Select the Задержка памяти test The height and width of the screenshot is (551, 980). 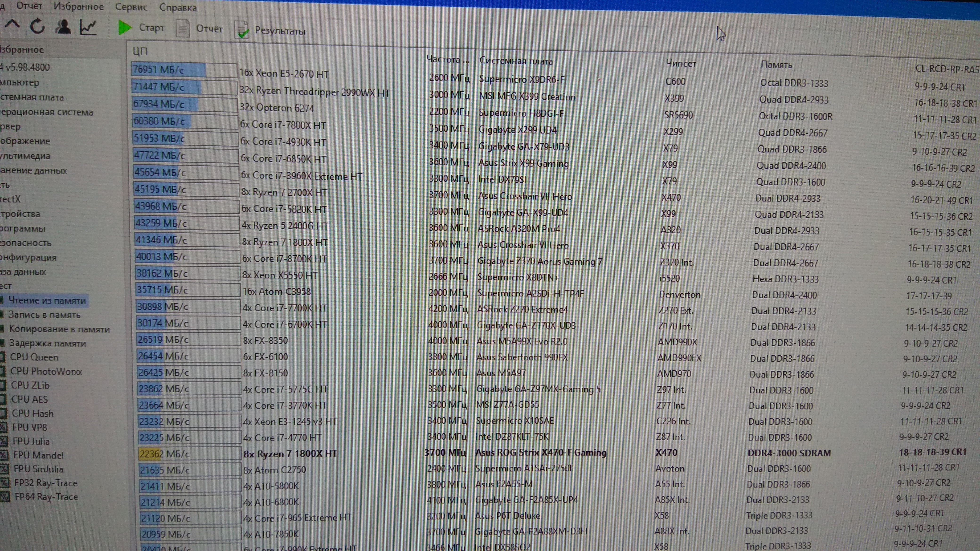coord(47,343)
